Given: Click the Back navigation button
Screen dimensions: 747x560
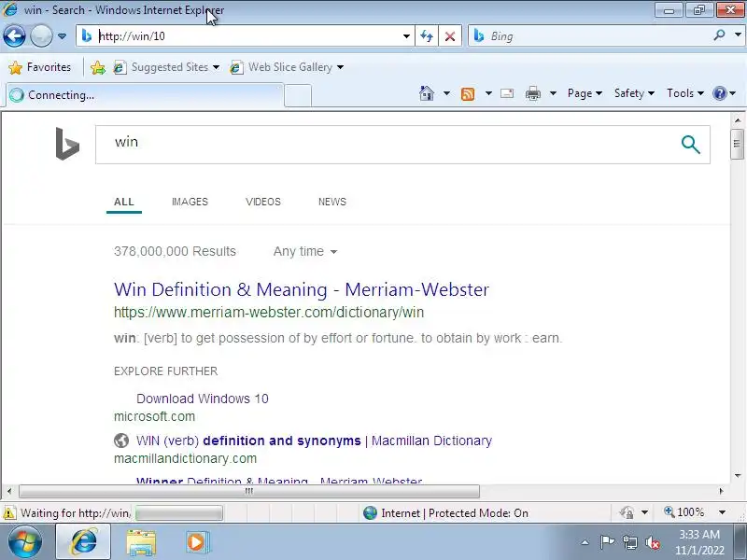Looking at the screenshot, I should pos(14,36).
